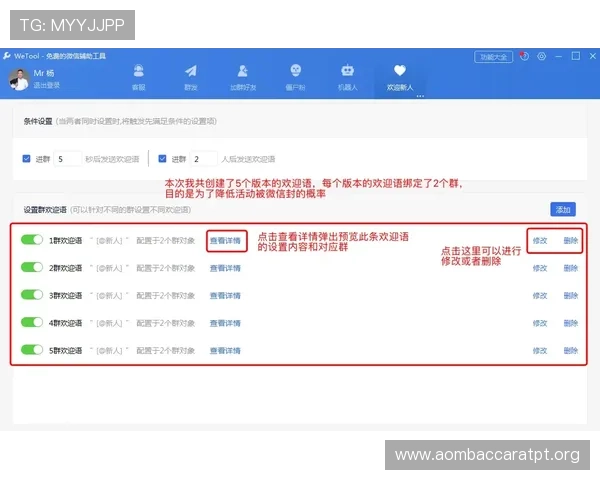
Task: Click 修改 for 4群欢迎语
Action: pos(540,323)
